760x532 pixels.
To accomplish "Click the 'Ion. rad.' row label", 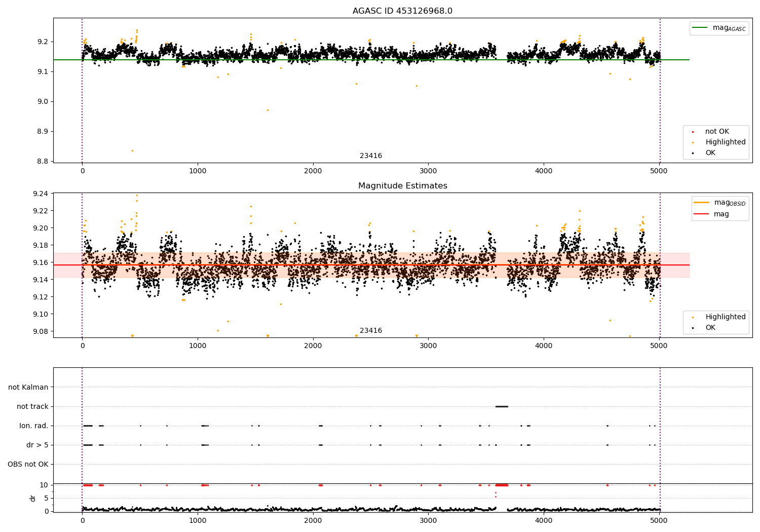I will pyautogui.click(x=34, y=426).
